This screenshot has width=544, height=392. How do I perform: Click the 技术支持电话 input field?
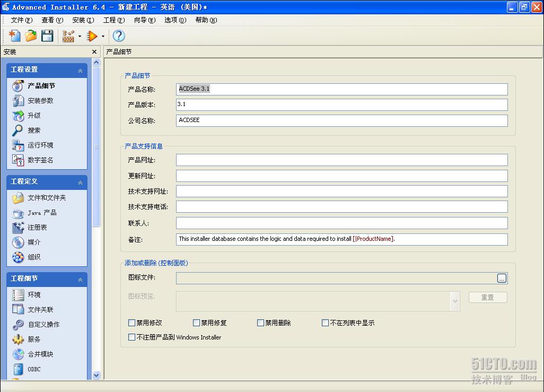coord(342,206)
